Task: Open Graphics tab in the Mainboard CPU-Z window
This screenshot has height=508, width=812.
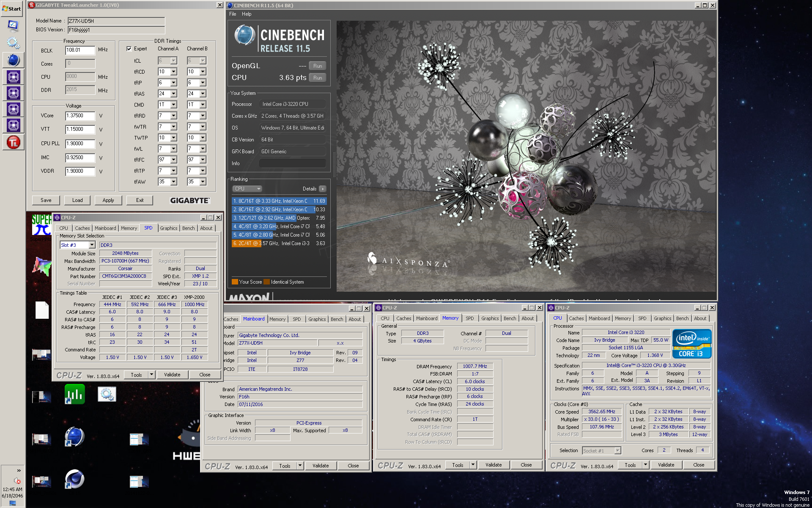Action: (x=317, y=319)
